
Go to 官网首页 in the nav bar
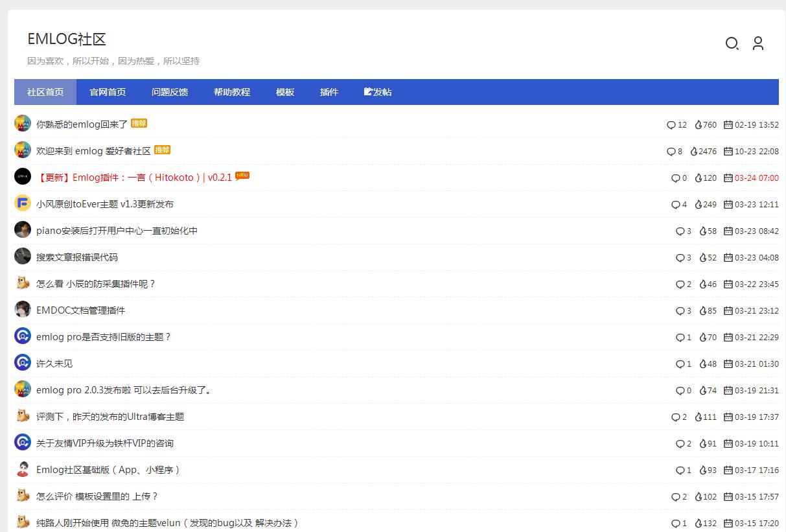coord(108,92)
